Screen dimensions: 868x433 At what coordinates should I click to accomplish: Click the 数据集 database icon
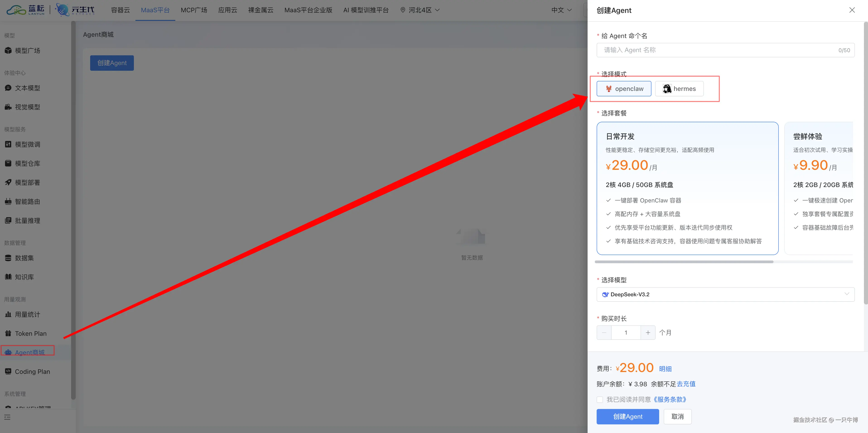point(8,258)
